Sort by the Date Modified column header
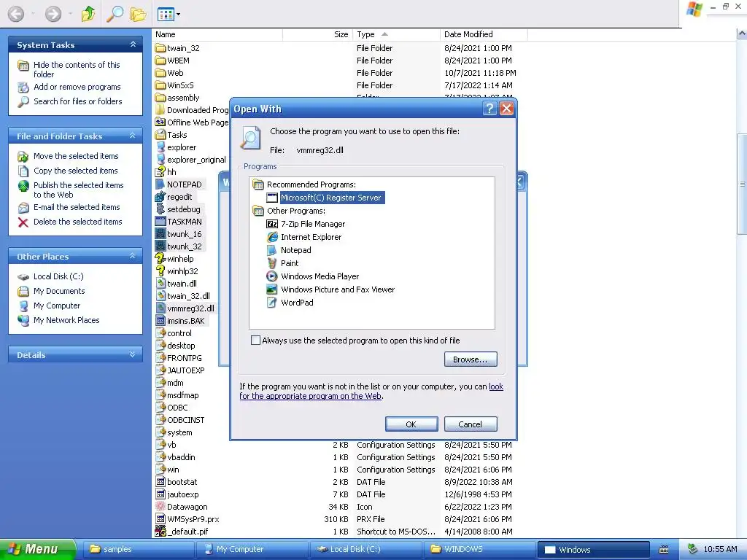747x560 pixels. click(x=484, y=34)
